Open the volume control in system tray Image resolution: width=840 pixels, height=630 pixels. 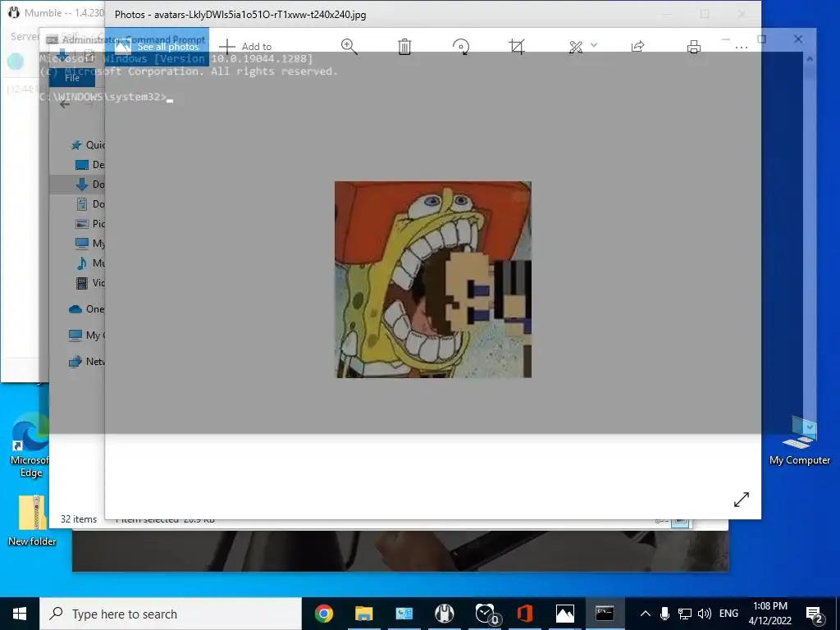[705, 614]
